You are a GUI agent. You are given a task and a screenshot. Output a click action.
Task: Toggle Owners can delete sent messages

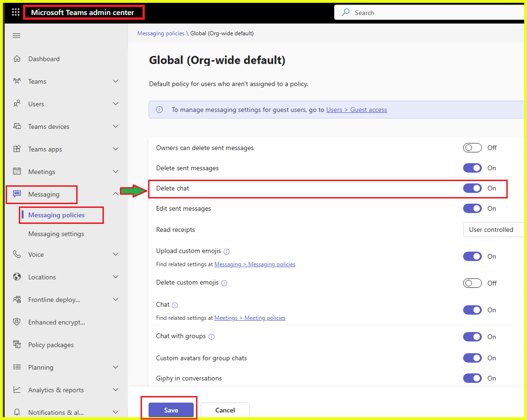click(x=472, y=148)
